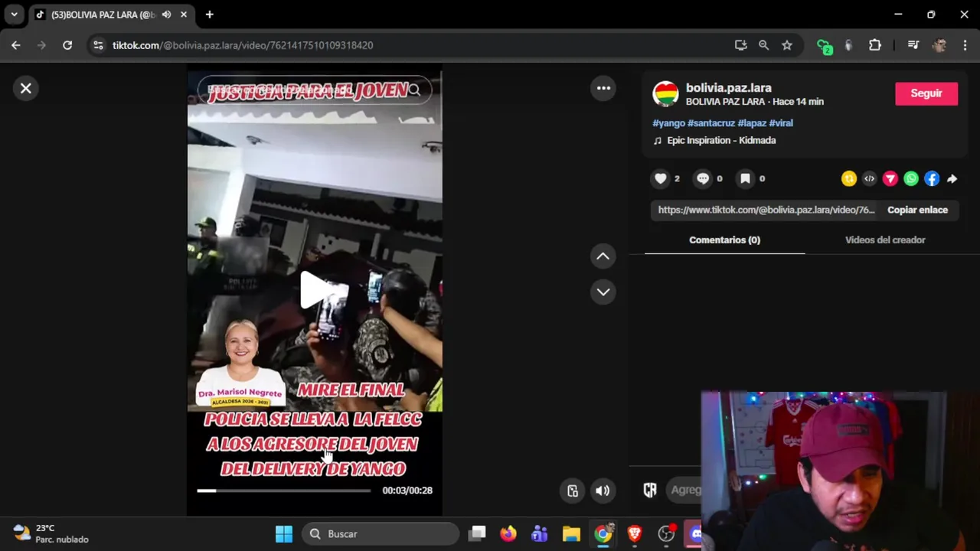Open the Windows Start menu

pyautogui.click(x=283, y=533)
